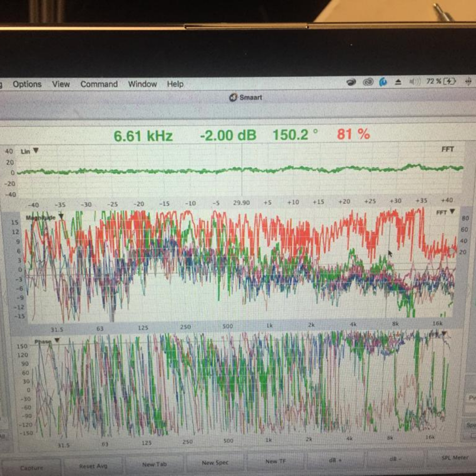Viewport: 476px width, 476px height.
Task: Click the Smaart logo in title bar
Action: pyautogui.click(x=233, y=97)
